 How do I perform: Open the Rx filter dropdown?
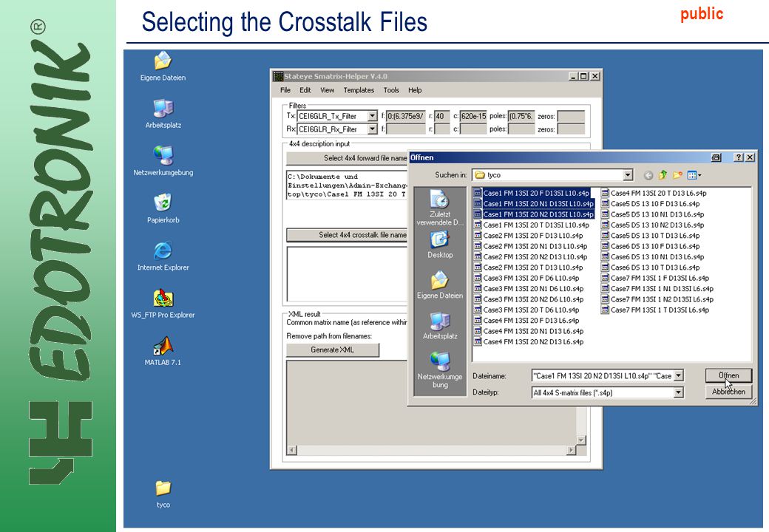(x=372, y=129)
